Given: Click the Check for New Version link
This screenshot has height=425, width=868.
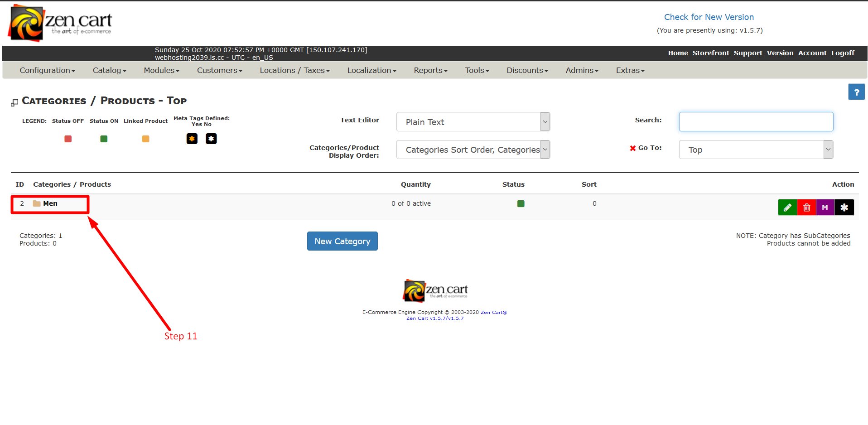Looking at the screenshot, I should click(709, 17).
